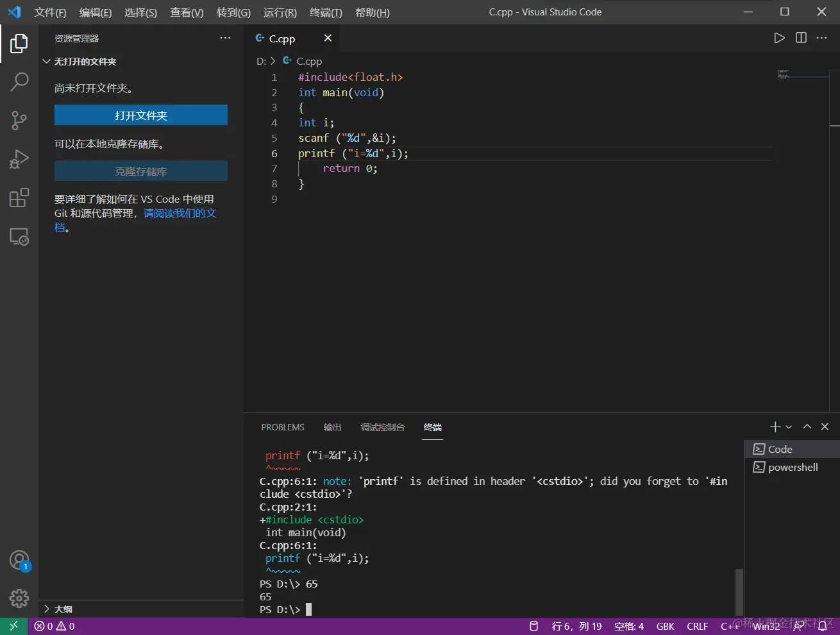
Task: Maximize the terminal panel with up chevron
Action: click(x=807, y=427)
